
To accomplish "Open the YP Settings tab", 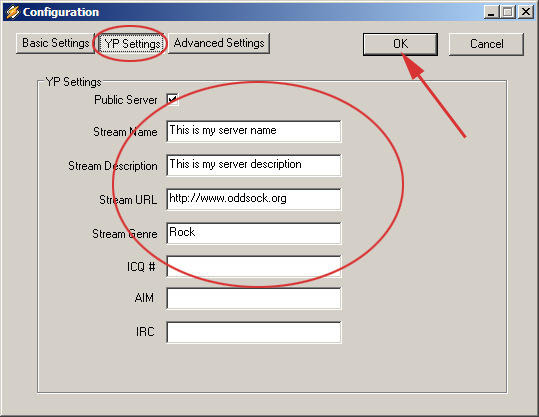I will tap(132, 44).
